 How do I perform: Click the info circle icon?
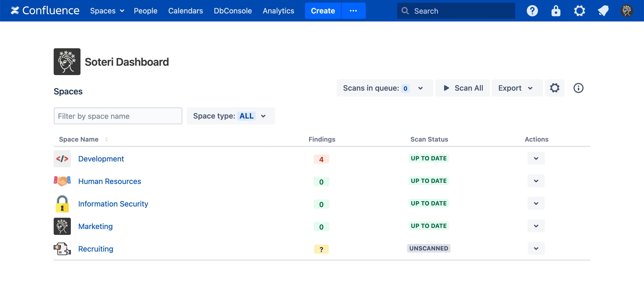click(578, 88)
